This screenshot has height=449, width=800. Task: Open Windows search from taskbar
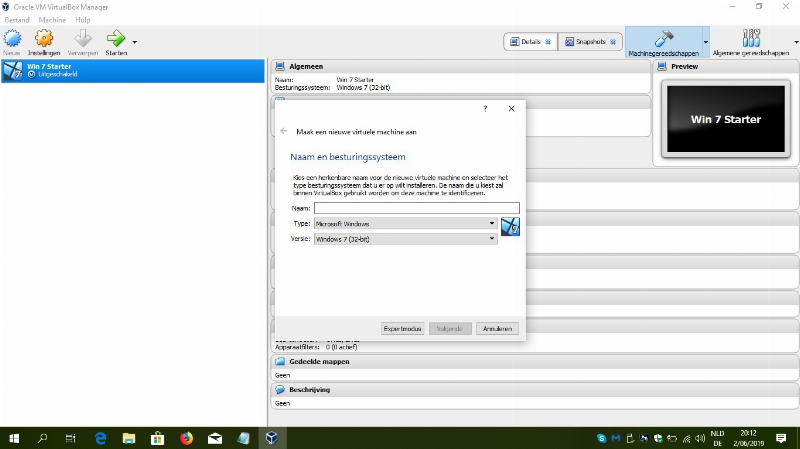pos(42,438)
